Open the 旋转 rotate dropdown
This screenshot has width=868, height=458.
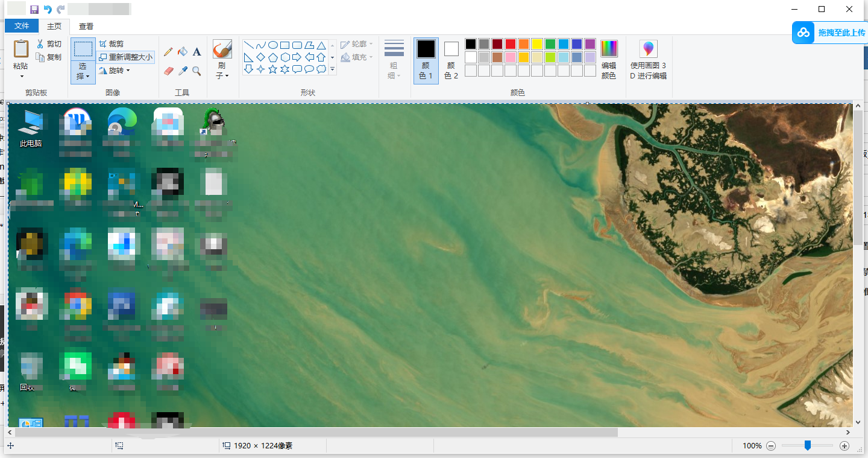point(115,71)
